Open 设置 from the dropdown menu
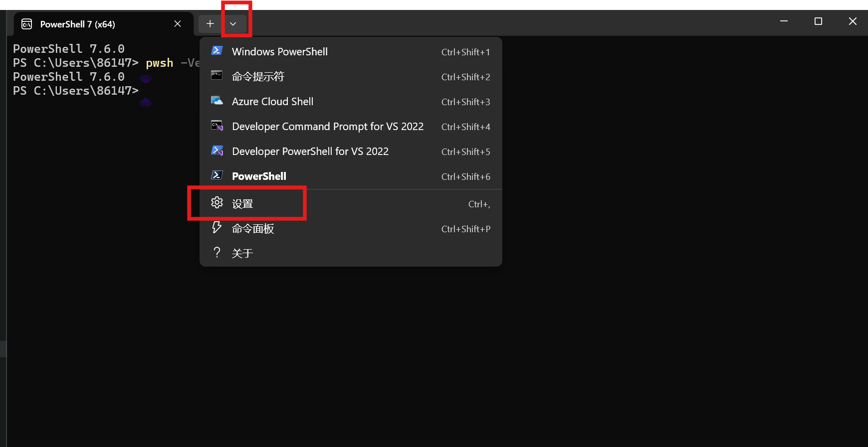Screen dimensions: 868x447 [x=351, y=204]
